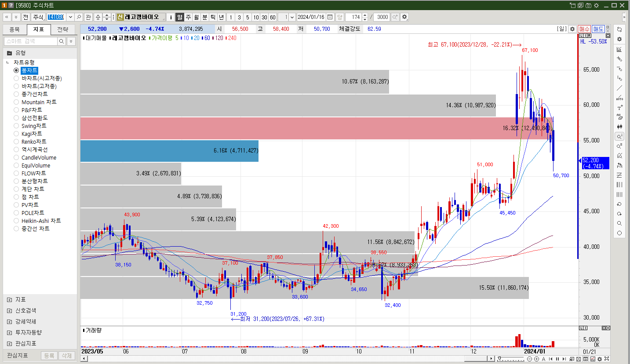Switch to the 종목 tab

pyautogui.click(x=15, y=29)
